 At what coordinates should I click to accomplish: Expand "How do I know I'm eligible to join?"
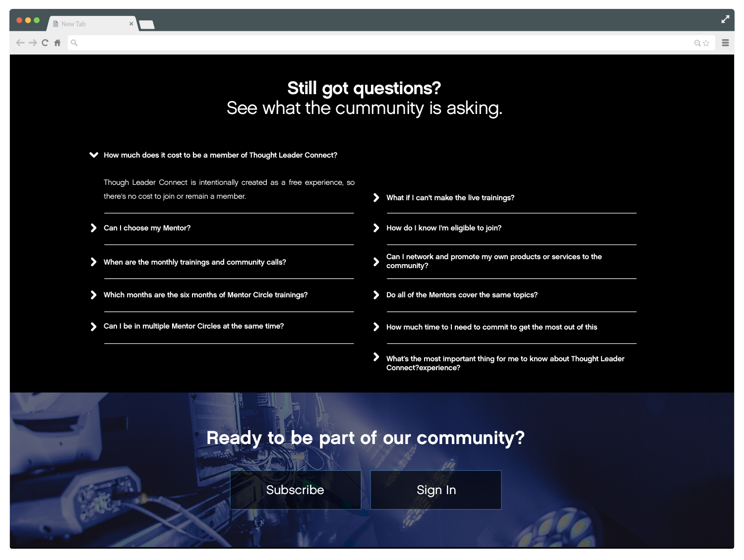443,228
